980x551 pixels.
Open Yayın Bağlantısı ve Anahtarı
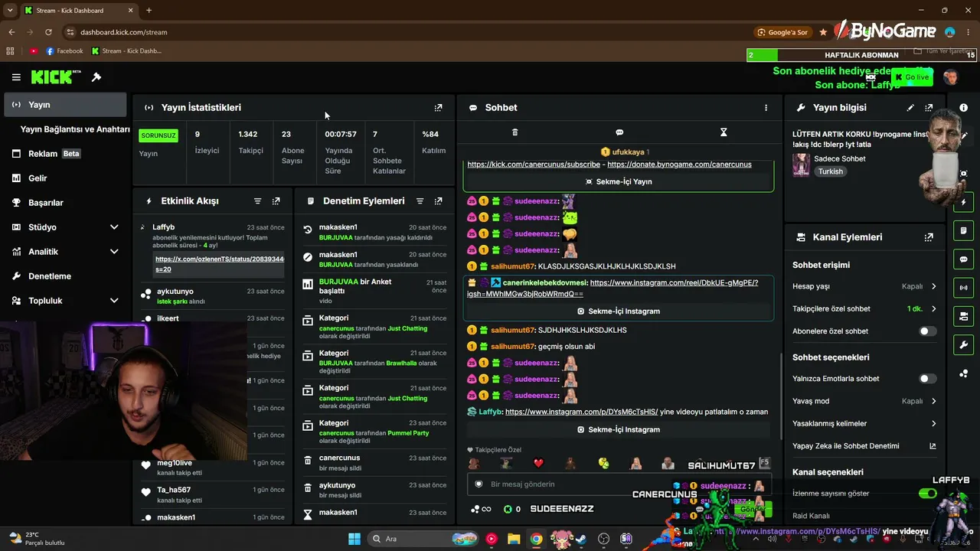[75, 129]
